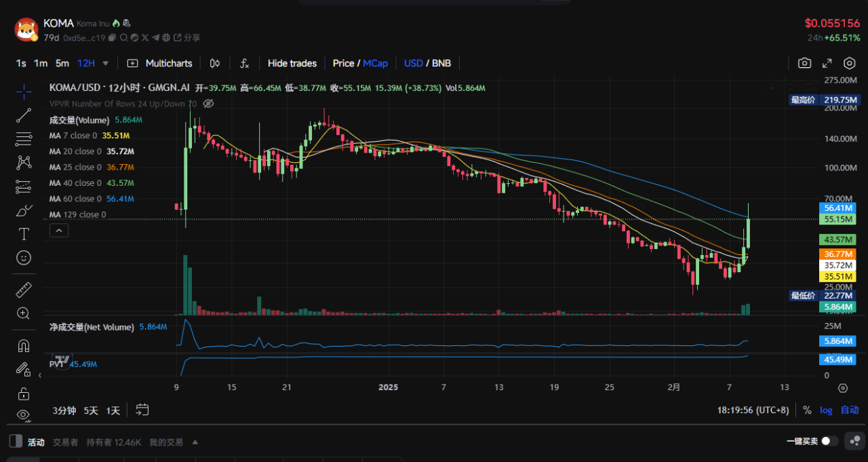Toggle VPVR indicator visibility eye
Viewport: 868px width, 462px height.
coord(209,104)
